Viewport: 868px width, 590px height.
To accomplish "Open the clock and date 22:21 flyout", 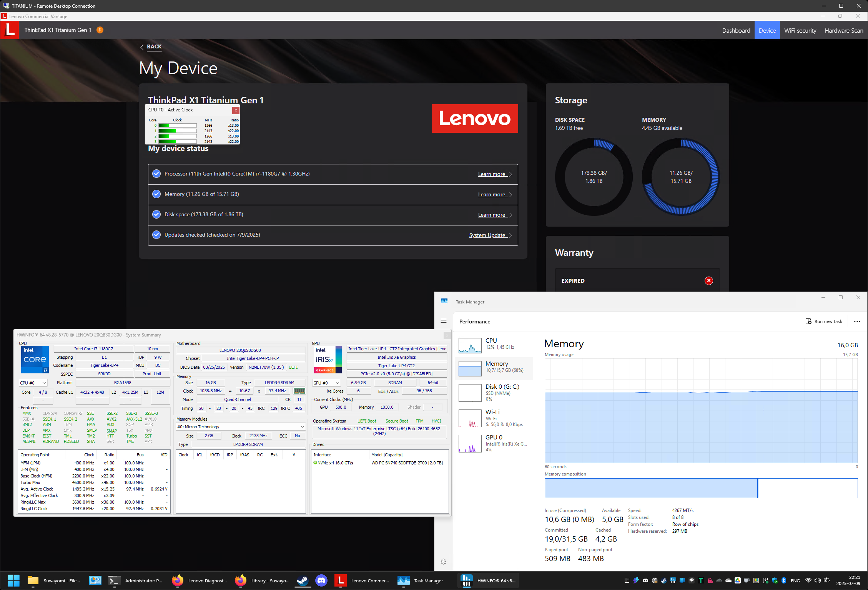I will click(848, 580).
